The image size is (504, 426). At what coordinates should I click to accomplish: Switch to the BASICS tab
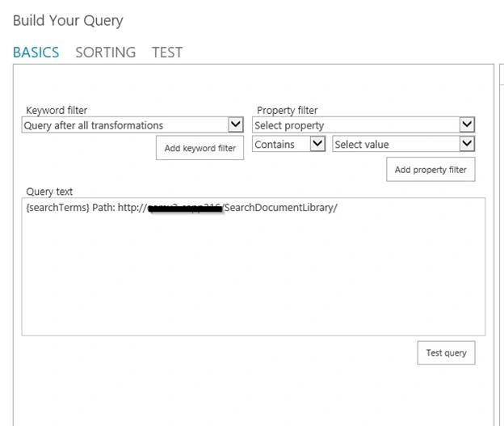pos(36,53)
